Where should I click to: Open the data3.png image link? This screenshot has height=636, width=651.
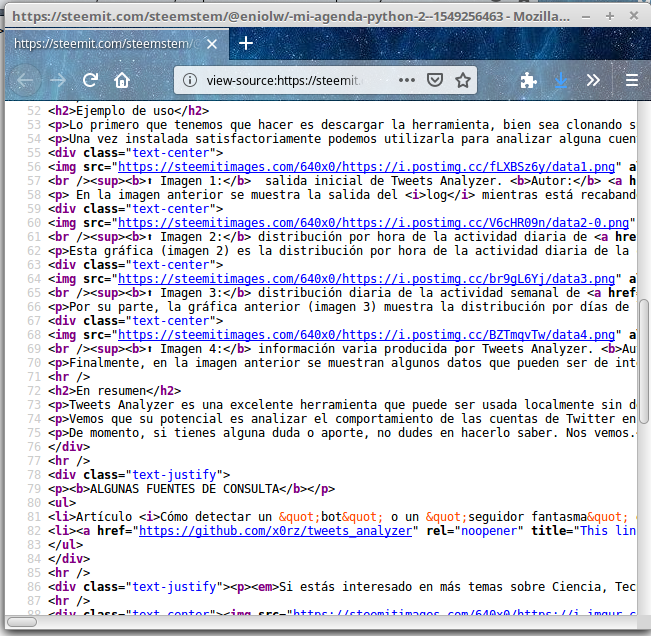[366, 279]
